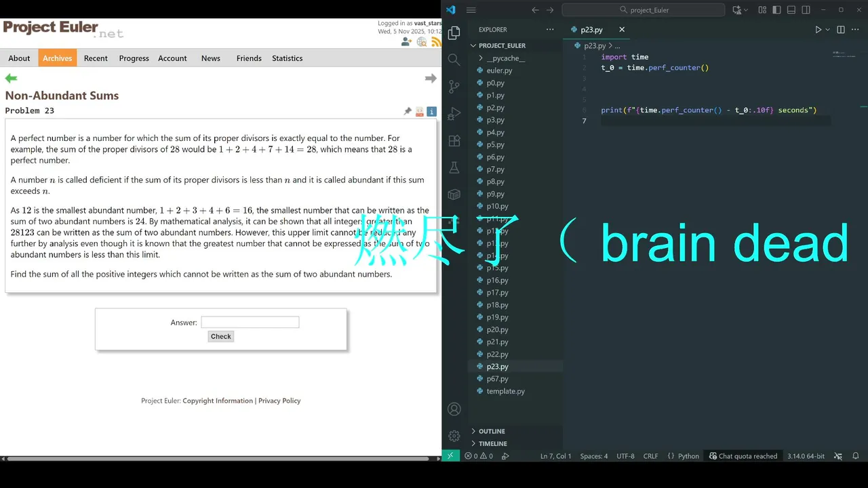Switch to the p23.py editor tab
Image resolution: width=868 pixels, height=488 pixels.
(592, 30)
